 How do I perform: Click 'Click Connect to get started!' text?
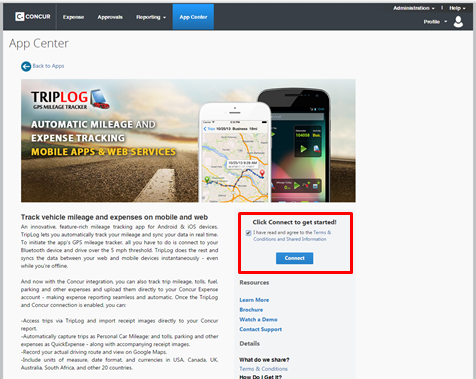[x=294, y=222]
